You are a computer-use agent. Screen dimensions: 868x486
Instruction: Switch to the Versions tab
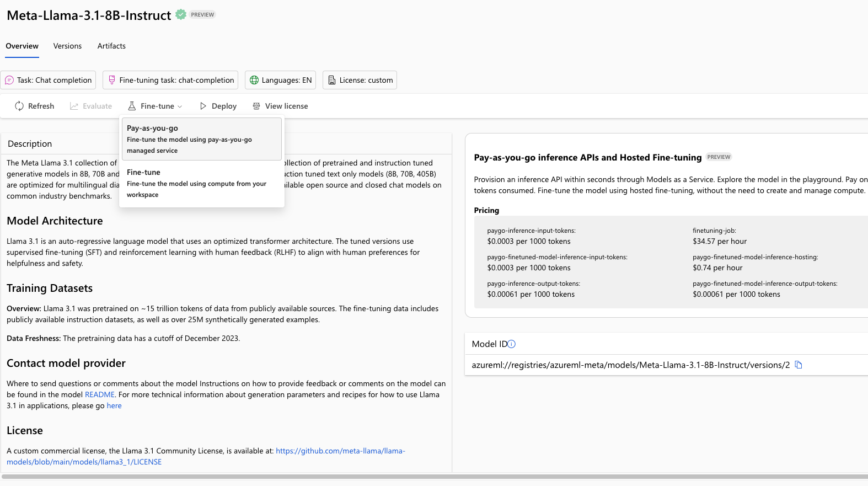point(67,46)
